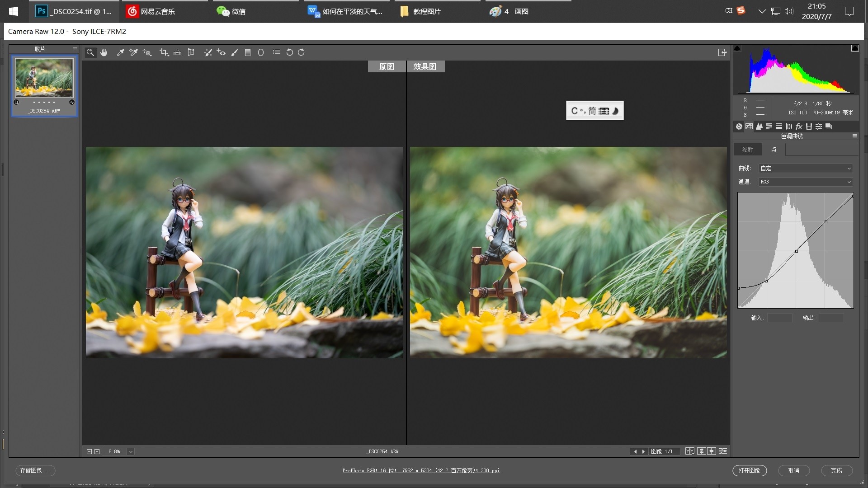Screen dimensions: 868x488
Task: Go to previous image arrow
Action: coord(635,451)
